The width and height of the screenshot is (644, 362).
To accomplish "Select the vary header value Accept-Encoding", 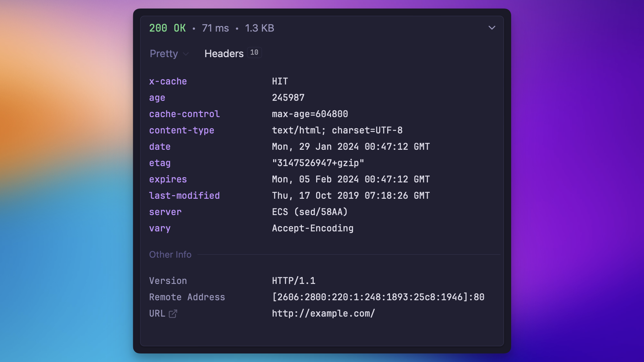I will coord(313,228).
